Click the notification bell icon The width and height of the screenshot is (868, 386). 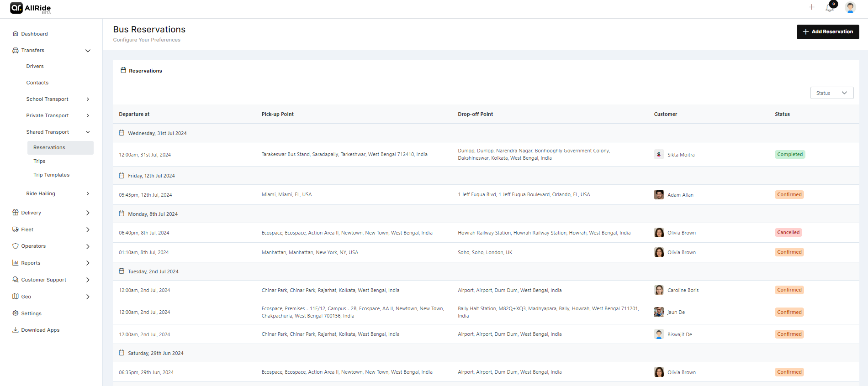click(830, 8)
